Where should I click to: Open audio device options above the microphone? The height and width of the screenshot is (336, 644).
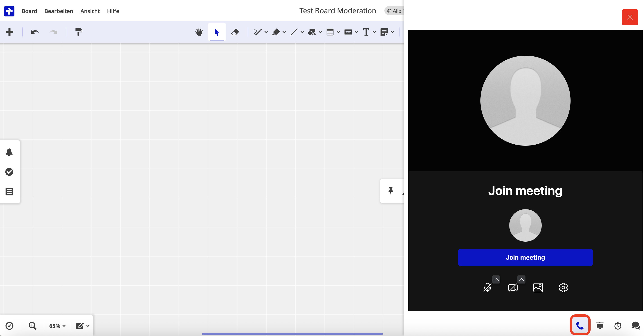tap(496, 279)
